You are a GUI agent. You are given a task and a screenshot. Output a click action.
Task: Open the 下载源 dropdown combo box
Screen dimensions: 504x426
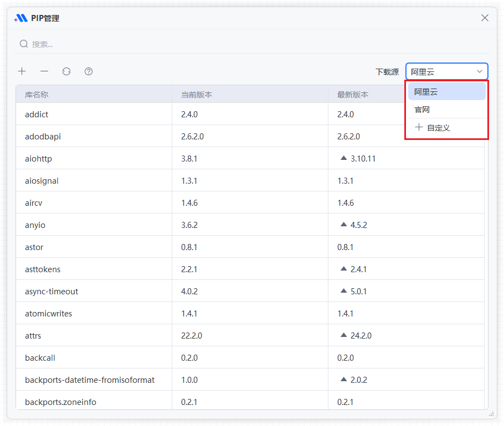click(x=447, y=71)
